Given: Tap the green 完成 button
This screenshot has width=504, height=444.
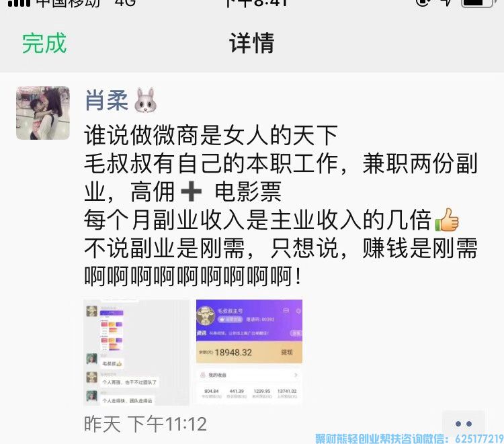Looking at the screenshot, I should [x=44, y=44].
